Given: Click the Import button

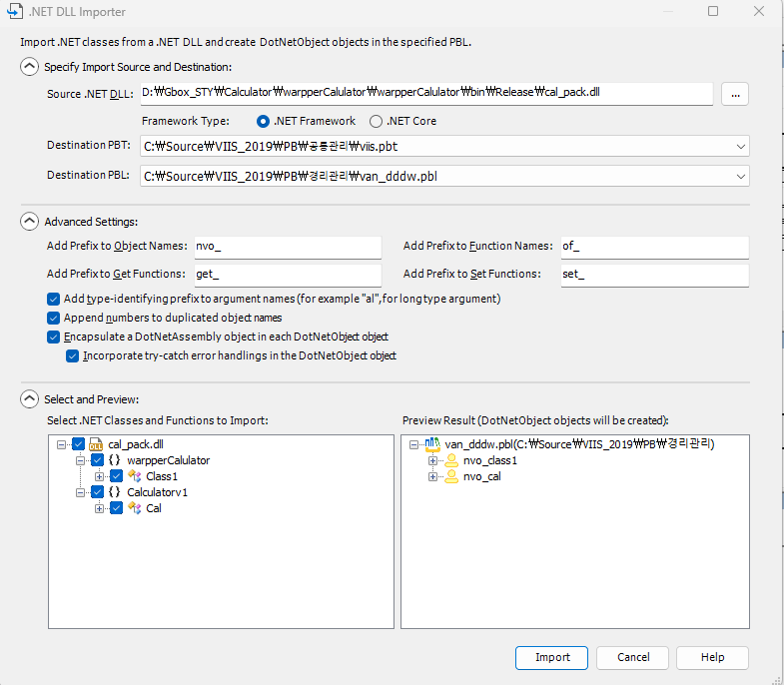Looking at the screenshot, I should point(551,657).
